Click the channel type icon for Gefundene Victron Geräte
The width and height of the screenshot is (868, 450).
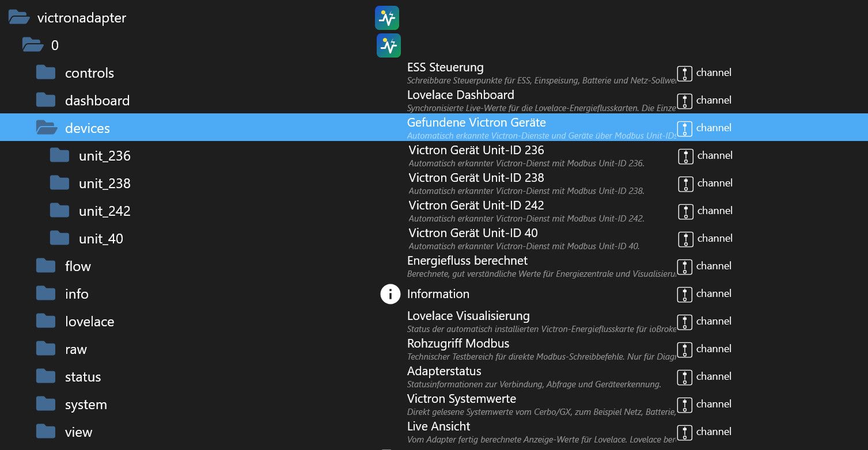[684, 128]
